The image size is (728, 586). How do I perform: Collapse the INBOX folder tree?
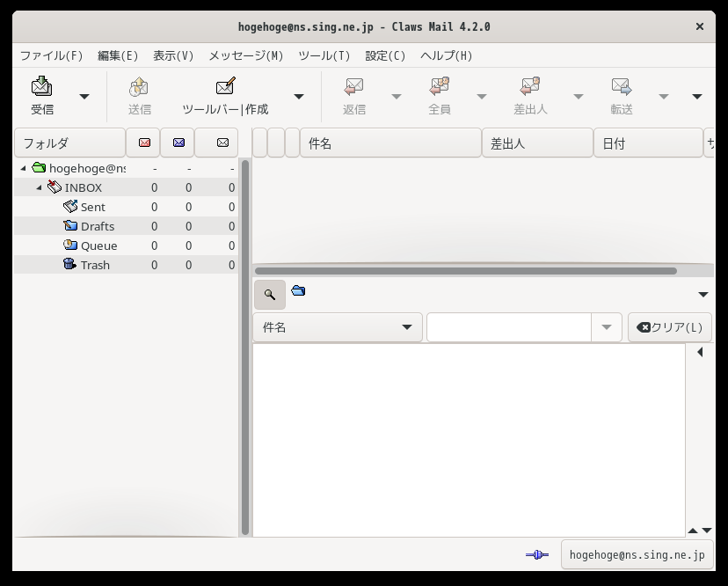pyautogui.click(x=39, y=187)
